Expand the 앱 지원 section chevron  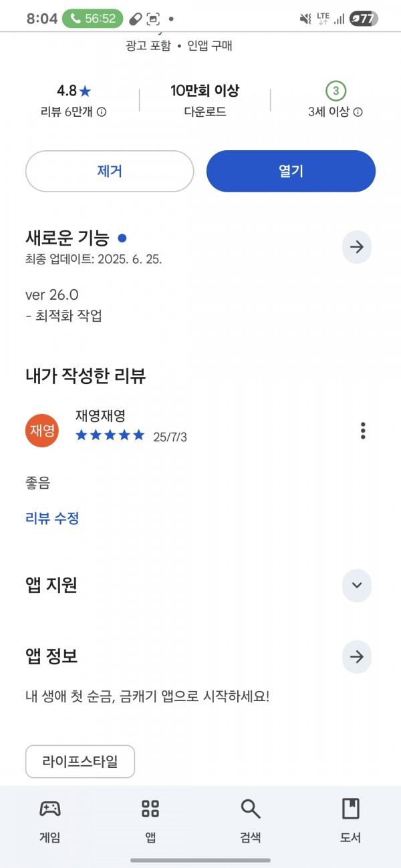(357, 586)
